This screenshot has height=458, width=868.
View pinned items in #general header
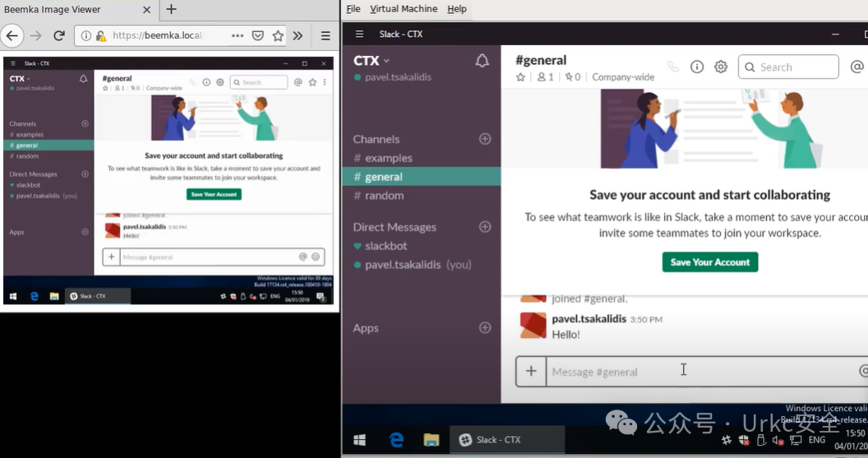pyautogui.click(x=572, y=77)
